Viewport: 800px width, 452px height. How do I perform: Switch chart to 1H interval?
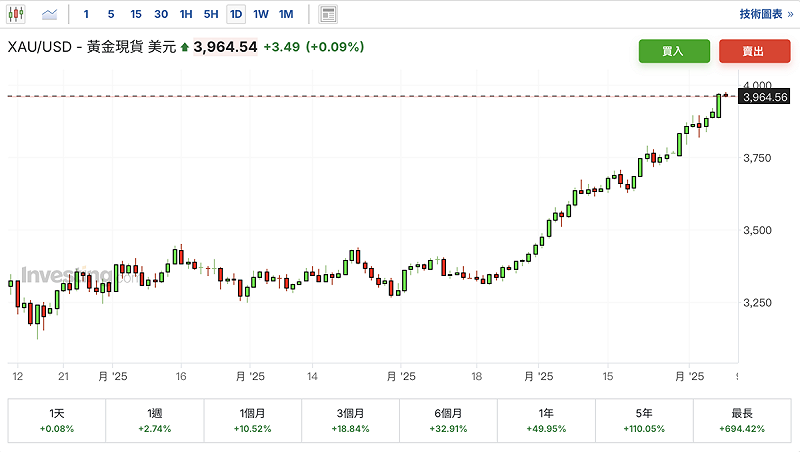click(x=186, y=14)
